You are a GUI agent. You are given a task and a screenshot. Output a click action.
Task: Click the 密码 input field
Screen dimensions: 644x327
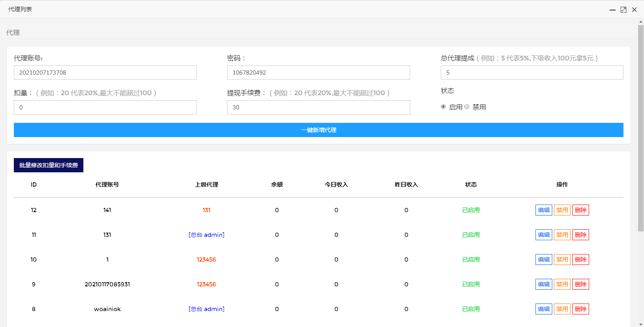318,72
